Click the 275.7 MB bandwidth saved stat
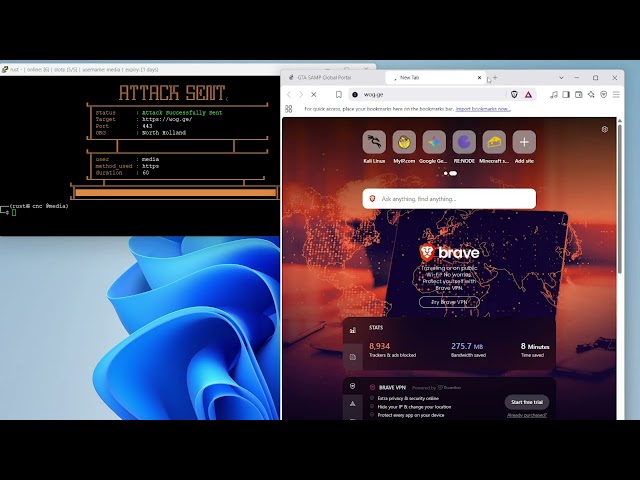Image resolution: width=640 pixels, height=480 pixels. (x=468, y=350)
